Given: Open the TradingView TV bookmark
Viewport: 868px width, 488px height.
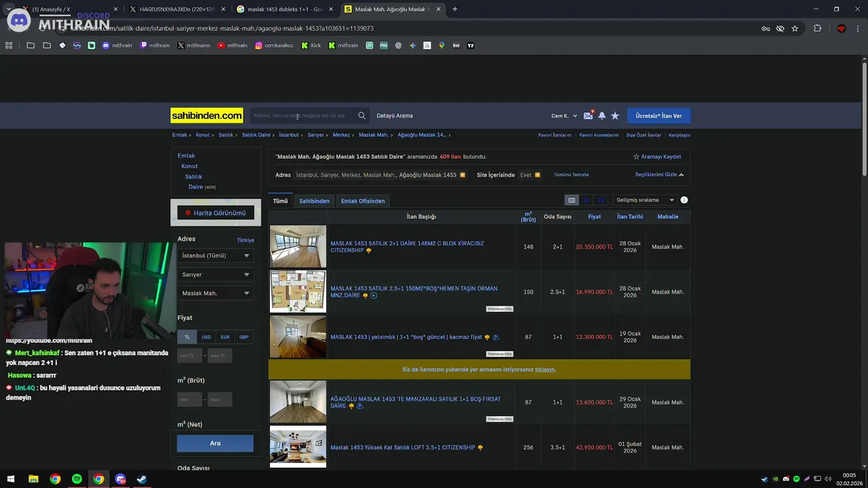Looking at the screenshot, I should [x=471, y=45].
